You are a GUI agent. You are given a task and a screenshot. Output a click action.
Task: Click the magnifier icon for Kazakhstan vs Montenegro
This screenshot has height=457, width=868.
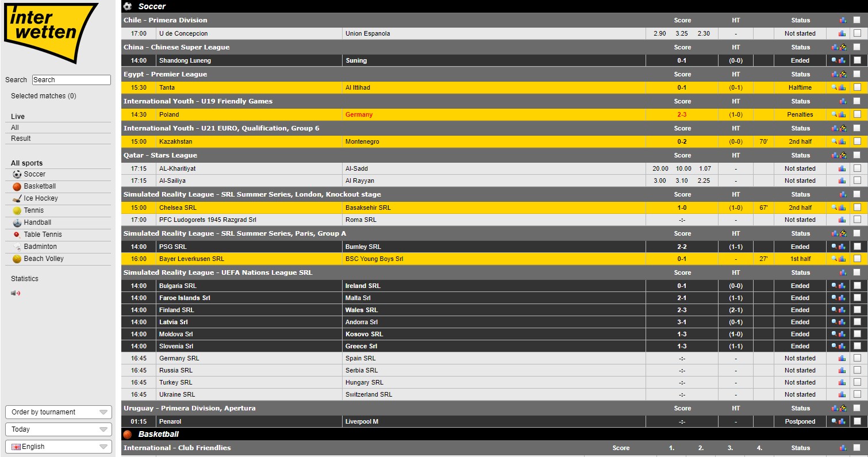(x=834, y=141)
